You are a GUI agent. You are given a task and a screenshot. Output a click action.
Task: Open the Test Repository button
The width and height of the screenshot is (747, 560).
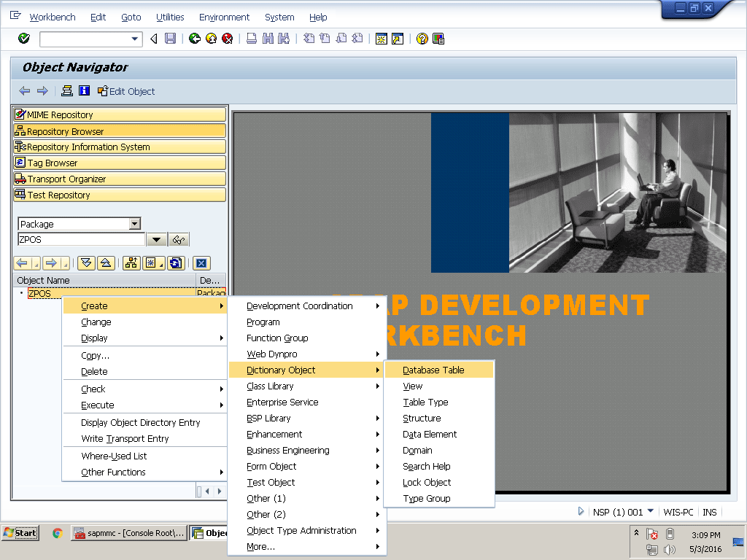(120, 195)
